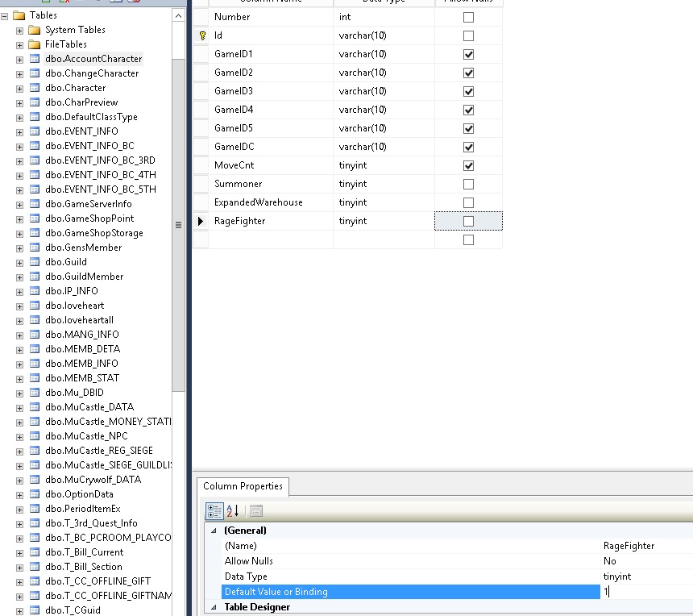
Task: Click the Default Value or Binding input field
Action: pyautogui.click(x=646, y=592)
